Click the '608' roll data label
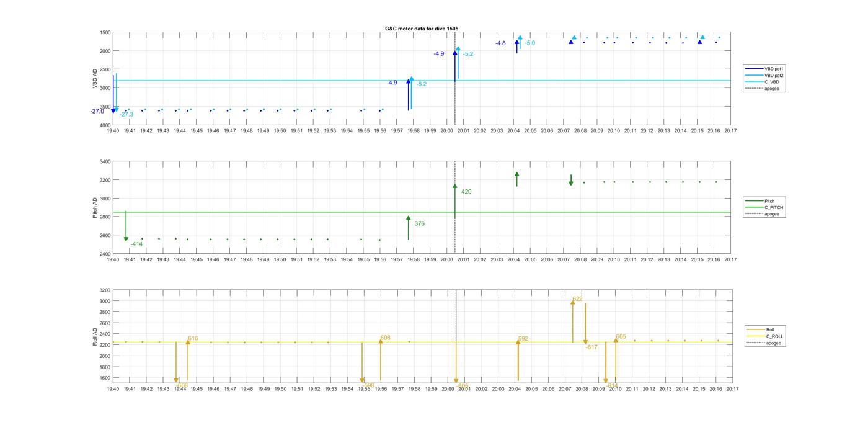Image resolution: width=868 pixels, height=430 pixels. point(386,338)
